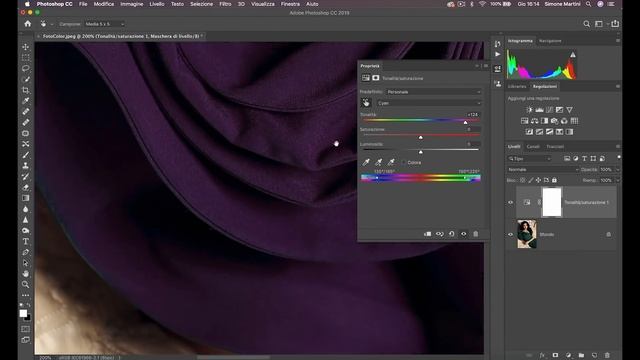Click the foreground color swatch
Screen dimensions: 640x360
[x=23, y=313]
